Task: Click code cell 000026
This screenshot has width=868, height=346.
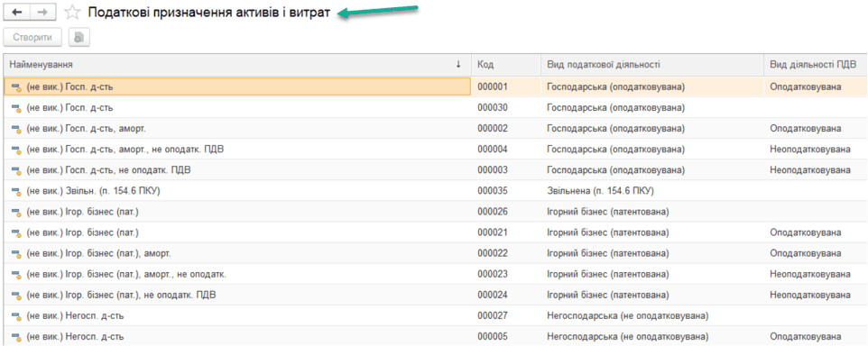Action: 493,213
